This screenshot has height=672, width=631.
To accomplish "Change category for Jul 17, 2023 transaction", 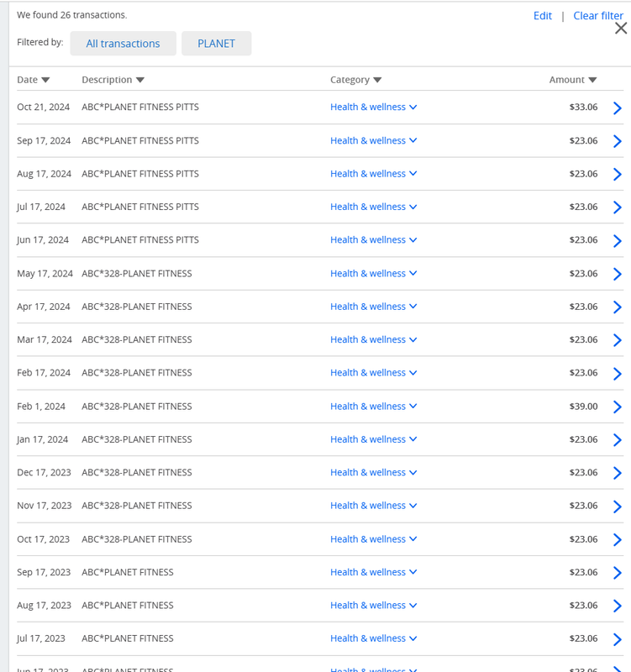I will click(373, 638).
